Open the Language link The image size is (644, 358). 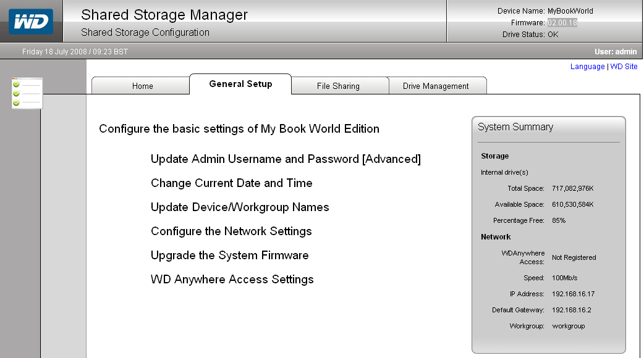click(587, 67)
